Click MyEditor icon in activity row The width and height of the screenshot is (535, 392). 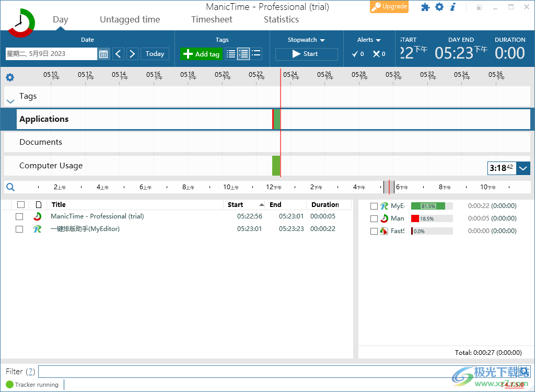37,229
